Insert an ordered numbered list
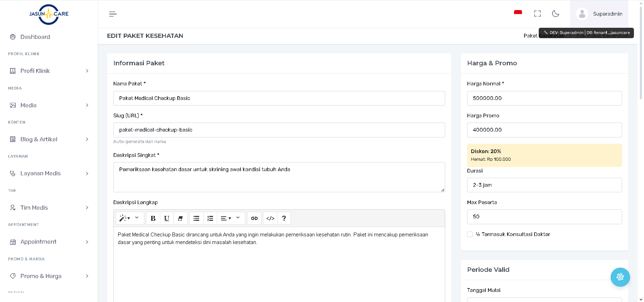The width and height of the screenshot is (644, 302). click(x=210, y=218)
